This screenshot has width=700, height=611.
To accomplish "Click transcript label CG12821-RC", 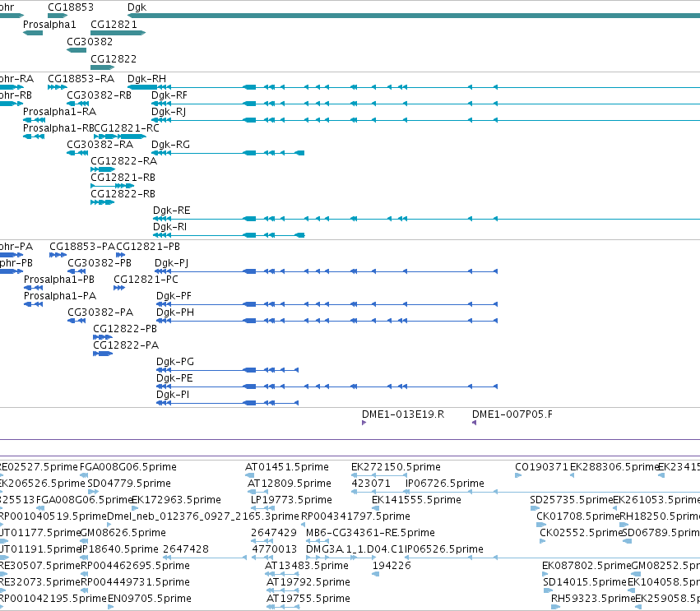I will (x=127, y=128).
